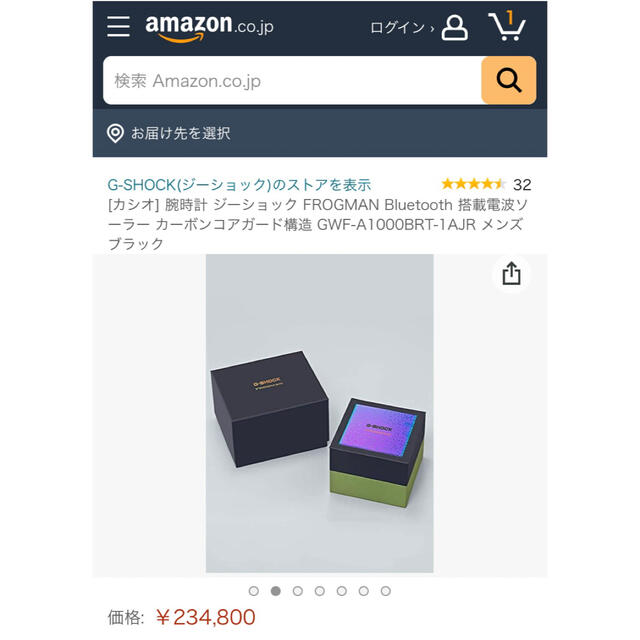
Task: Open the account profile icon
Action: click(454, 28)
